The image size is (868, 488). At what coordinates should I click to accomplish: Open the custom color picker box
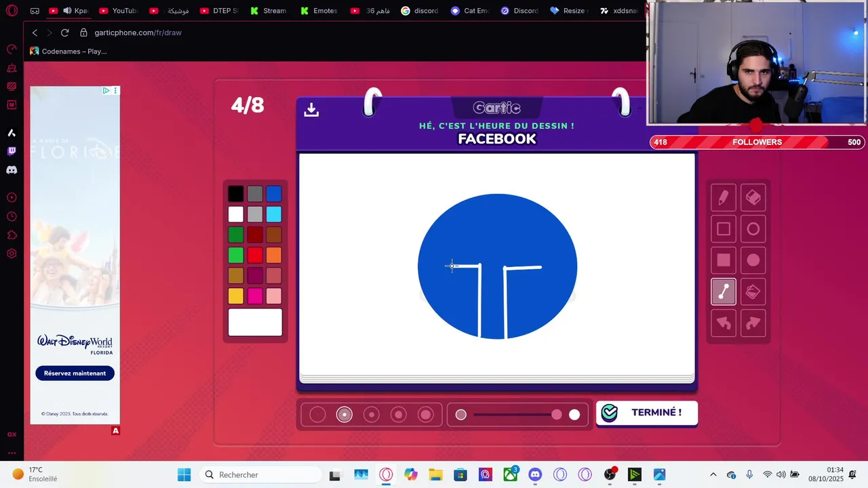click(x=255, y=322)
